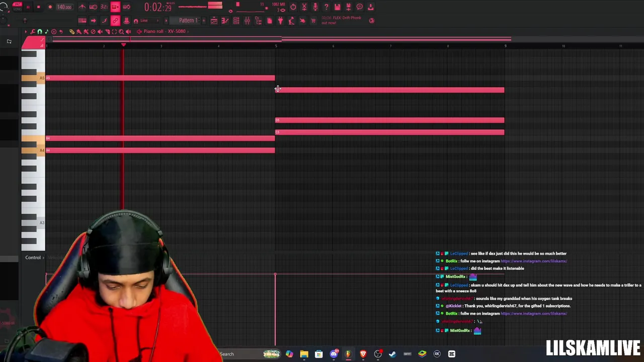Screen dimensions: 644x362
Task: Select the Mute tool
Action: point(100,31)
